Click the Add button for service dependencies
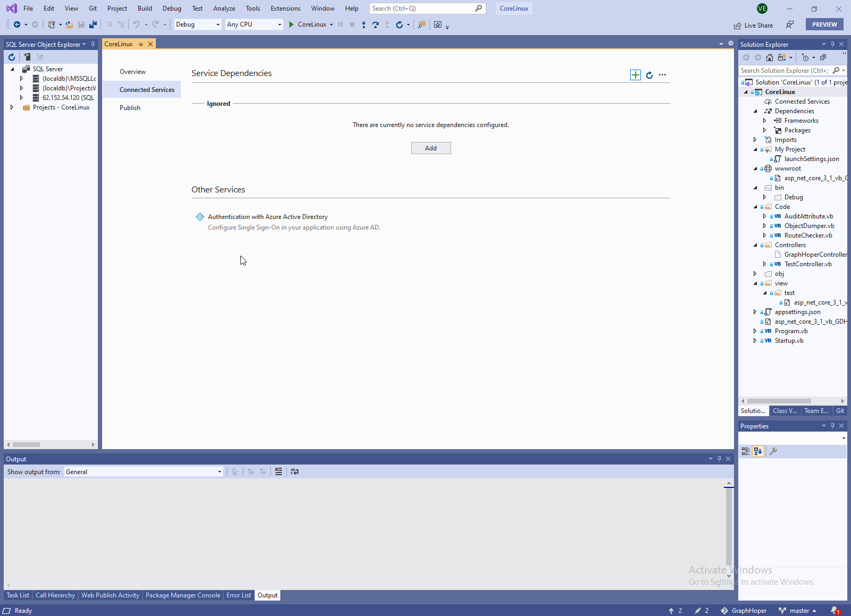851x616 pixels. 431,148
